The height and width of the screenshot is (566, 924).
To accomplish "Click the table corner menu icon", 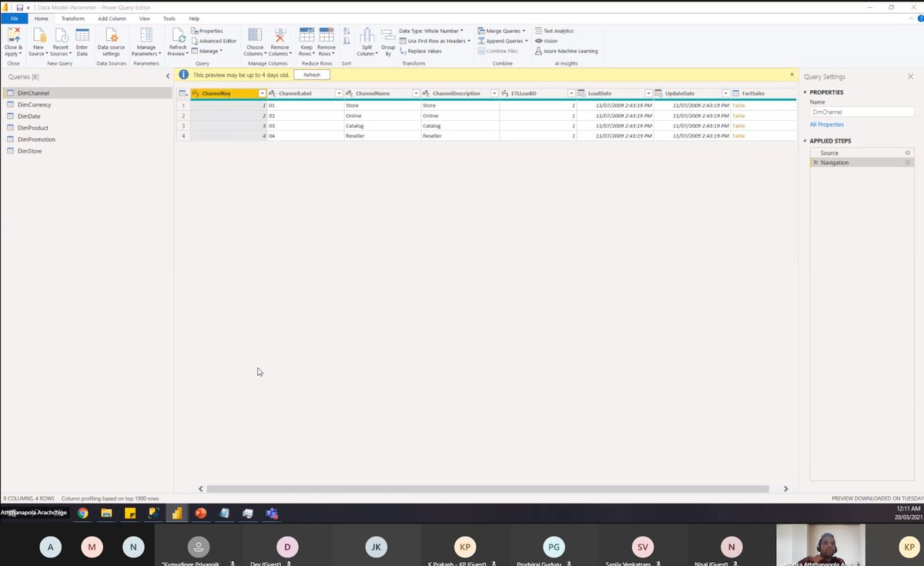I will [x=183, y=93].
